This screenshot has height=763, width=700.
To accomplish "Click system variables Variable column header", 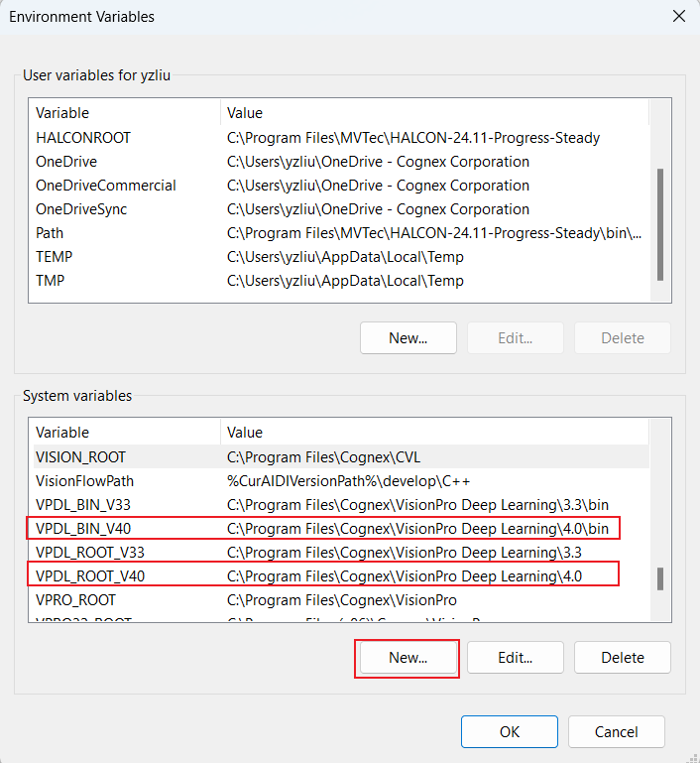I will (x=127, y=433).
